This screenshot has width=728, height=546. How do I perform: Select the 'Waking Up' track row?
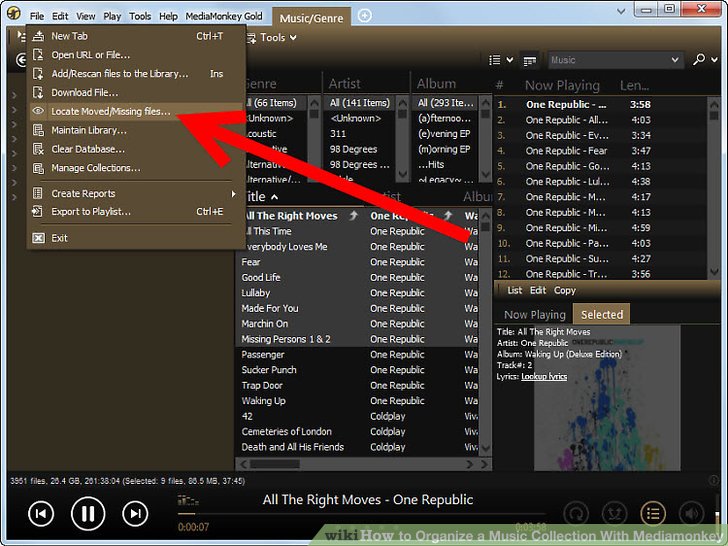click(x=357, y=401)
